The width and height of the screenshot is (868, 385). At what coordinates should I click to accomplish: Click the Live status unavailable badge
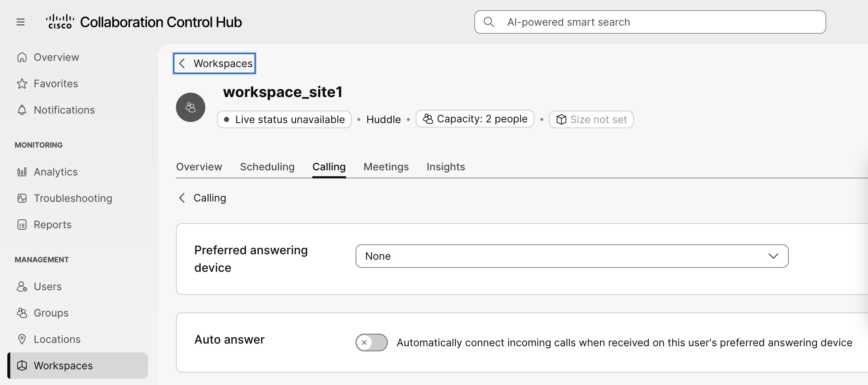click(x=284, y=119)
